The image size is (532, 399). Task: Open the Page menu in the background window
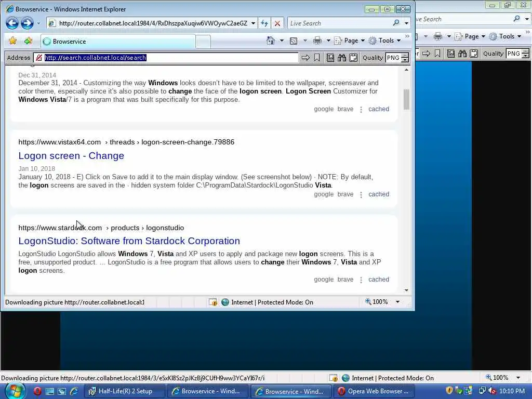tap(470, 36)
